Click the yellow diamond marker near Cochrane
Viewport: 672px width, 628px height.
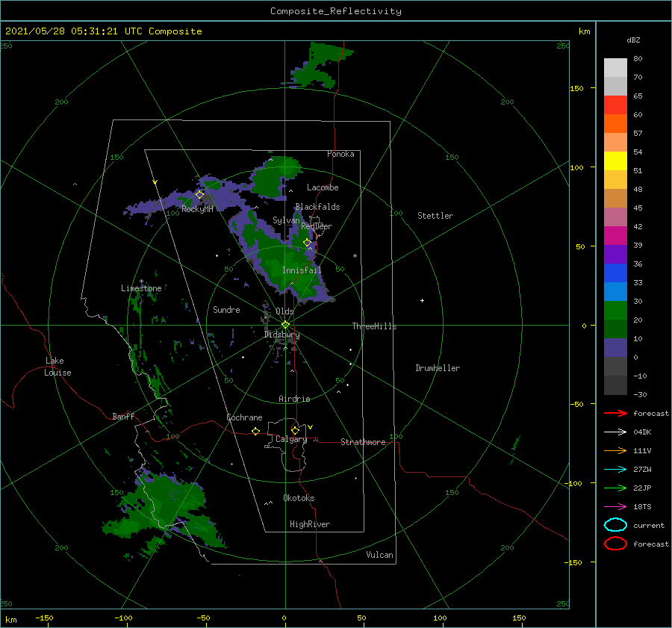coord(255,432)
